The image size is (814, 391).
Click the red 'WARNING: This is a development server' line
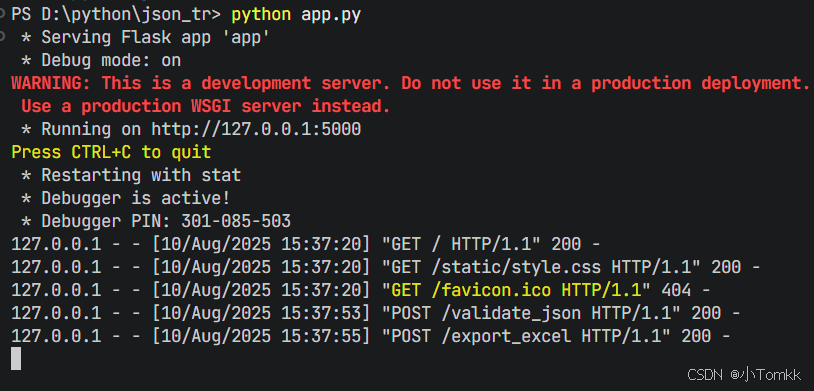411,84
